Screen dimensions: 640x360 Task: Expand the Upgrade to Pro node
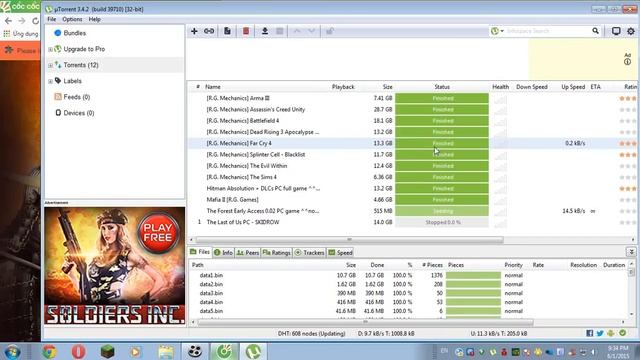[x=51, y=49]
